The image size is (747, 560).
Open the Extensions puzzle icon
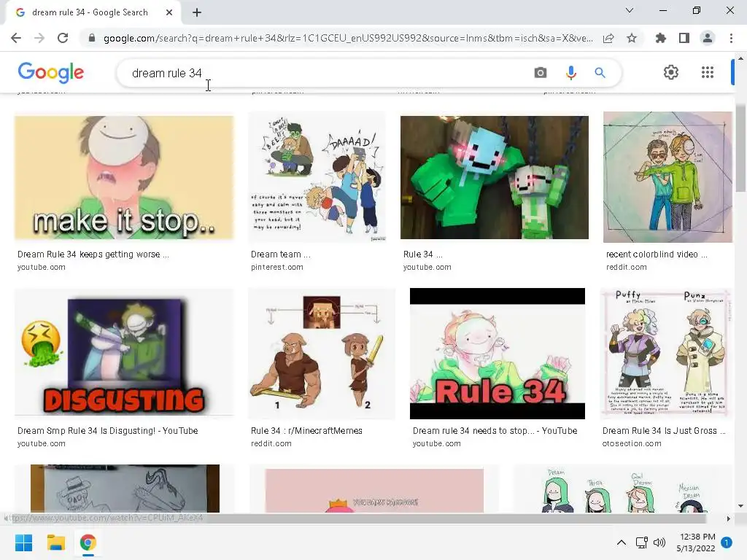(661, 38)
